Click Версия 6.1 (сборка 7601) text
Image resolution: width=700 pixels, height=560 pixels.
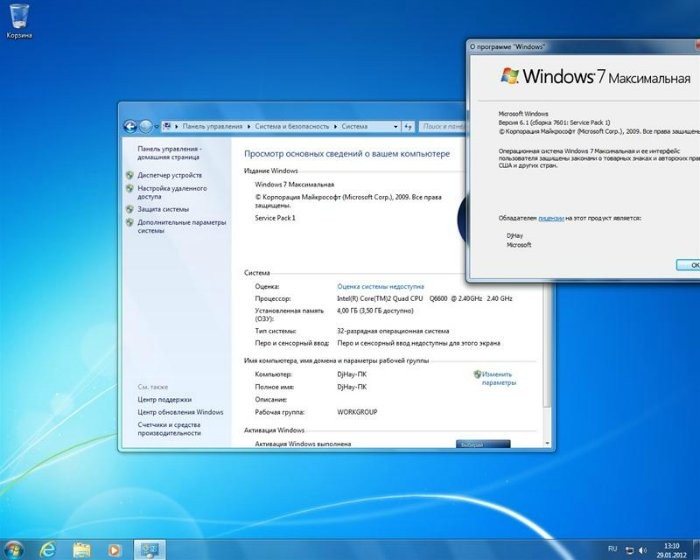[x=554, y=122]
